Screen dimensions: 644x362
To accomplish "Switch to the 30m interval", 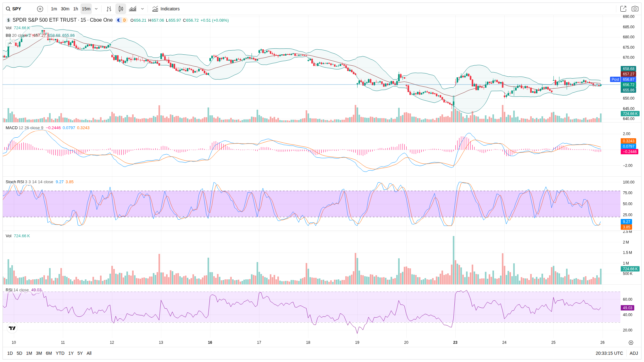I will click(65, 9).
